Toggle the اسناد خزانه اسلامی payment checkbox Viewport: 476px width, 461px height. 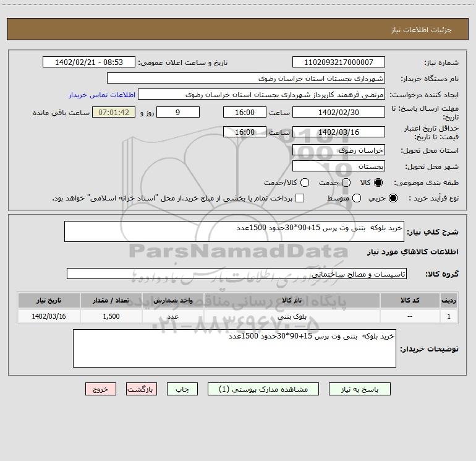point(300,198)
